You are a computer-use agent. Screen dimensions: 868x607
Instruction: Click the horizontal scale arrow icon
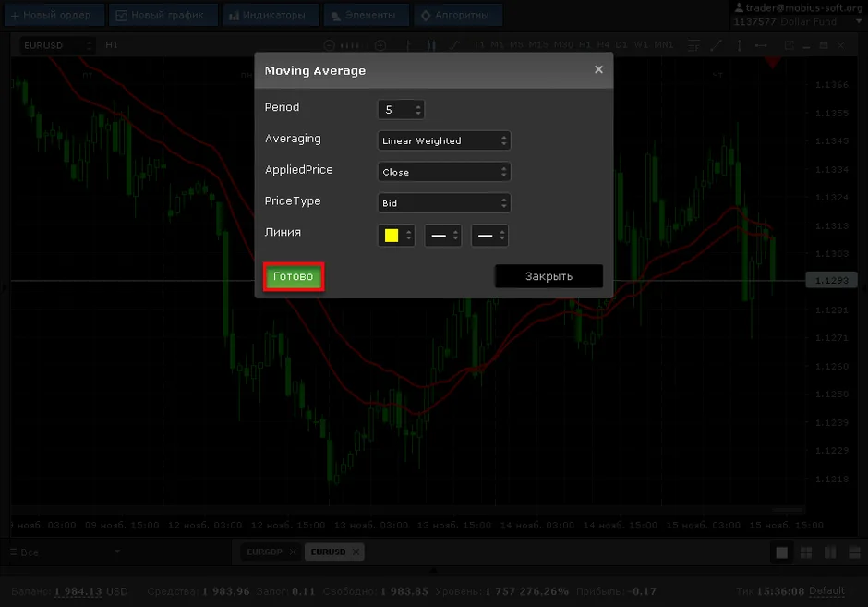[x=761, y=45]
